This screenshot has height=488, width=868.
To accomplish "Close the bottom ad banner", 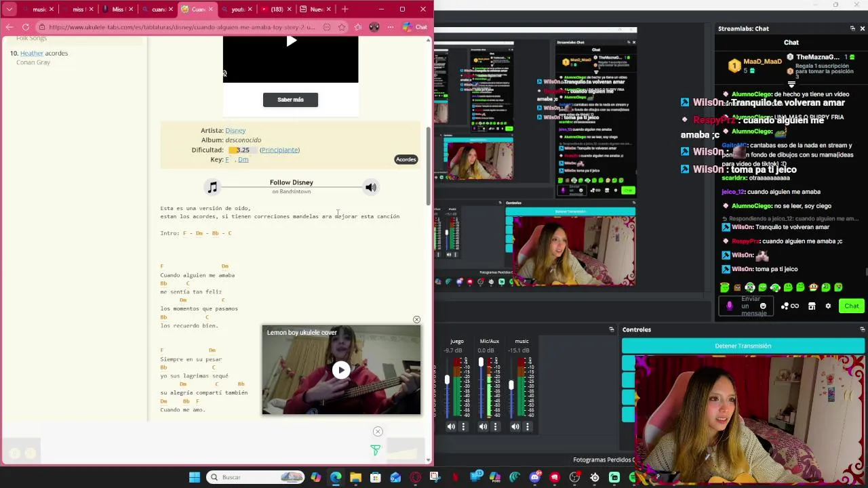I will [x=378, y=431].
